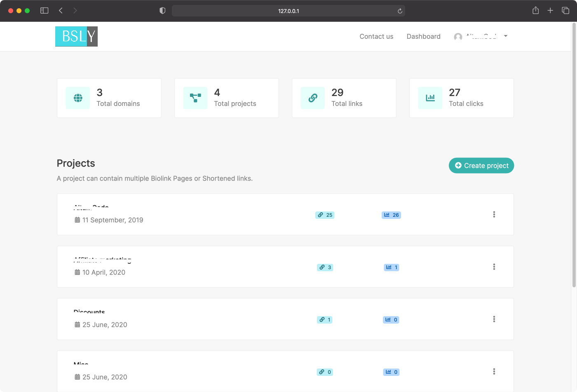Click the 'Total links' label
This screenshot has height=392, width=577.
click(347, 103)
